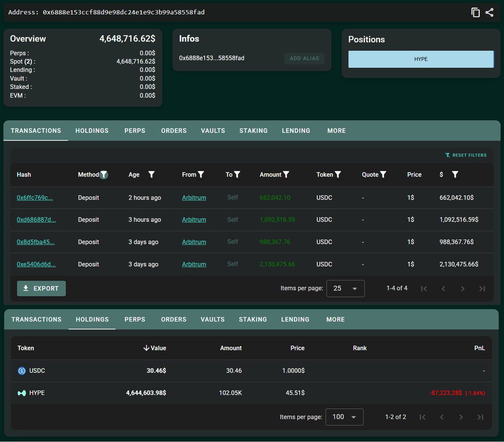Copy the wallet address with copy icon
Viewport: 504px width, 442px height.
click(475, 13)
